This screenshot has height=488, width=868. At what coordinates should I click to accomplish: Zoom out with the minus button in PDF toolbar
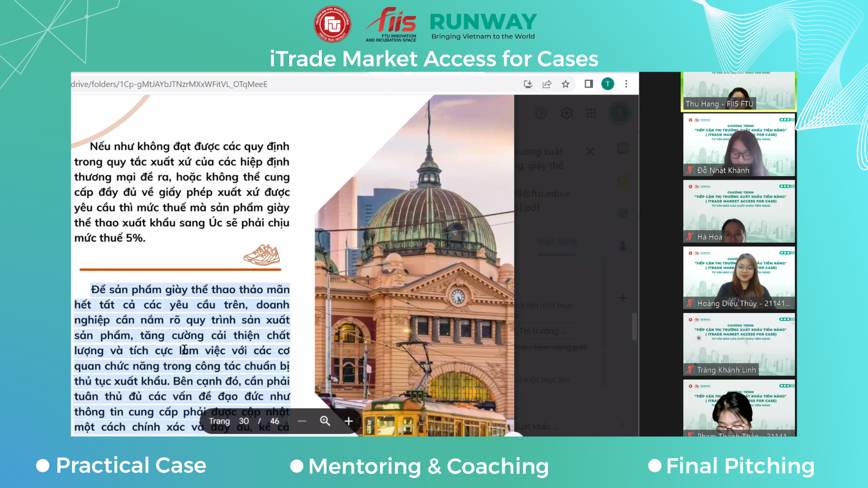pos(302,421)
